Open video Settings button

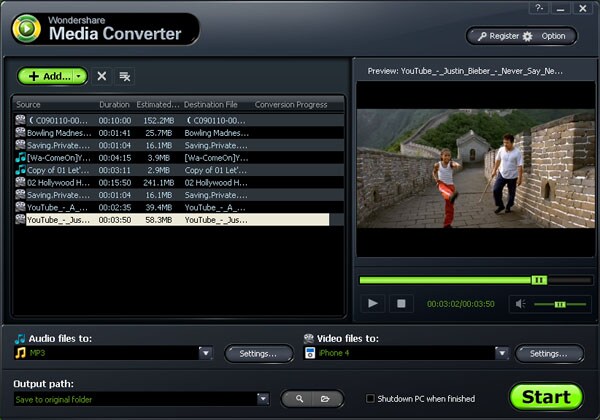click(549, 353)
